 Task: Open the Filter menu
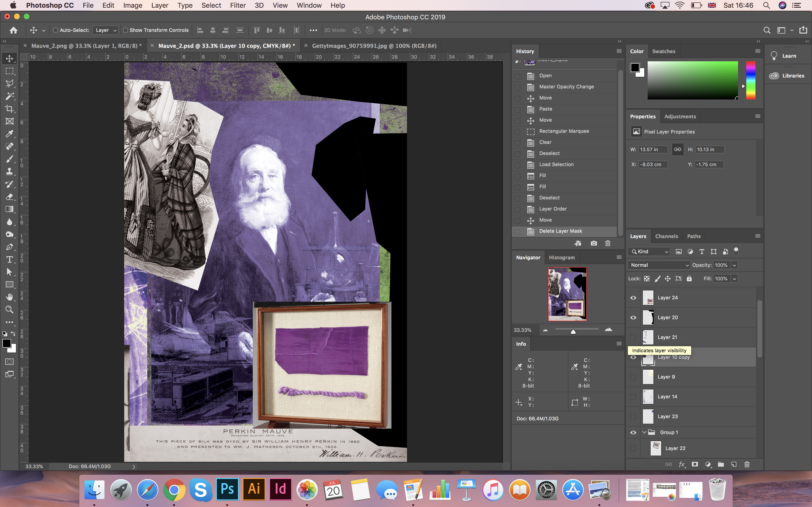pyautogui.click(x=238, y=5)
